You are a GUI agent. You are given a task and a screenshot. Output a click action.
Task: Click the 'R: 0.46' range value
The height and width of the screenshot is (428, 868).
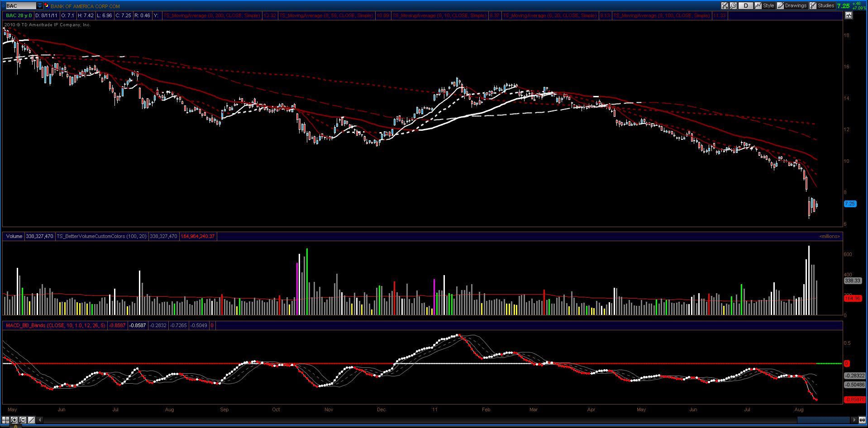tap(142, 15)
